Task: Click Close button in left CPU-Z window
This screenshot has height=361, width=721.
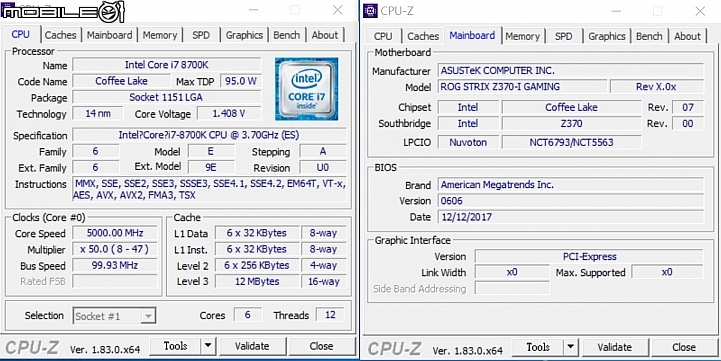Action: (x=321, y=346)
